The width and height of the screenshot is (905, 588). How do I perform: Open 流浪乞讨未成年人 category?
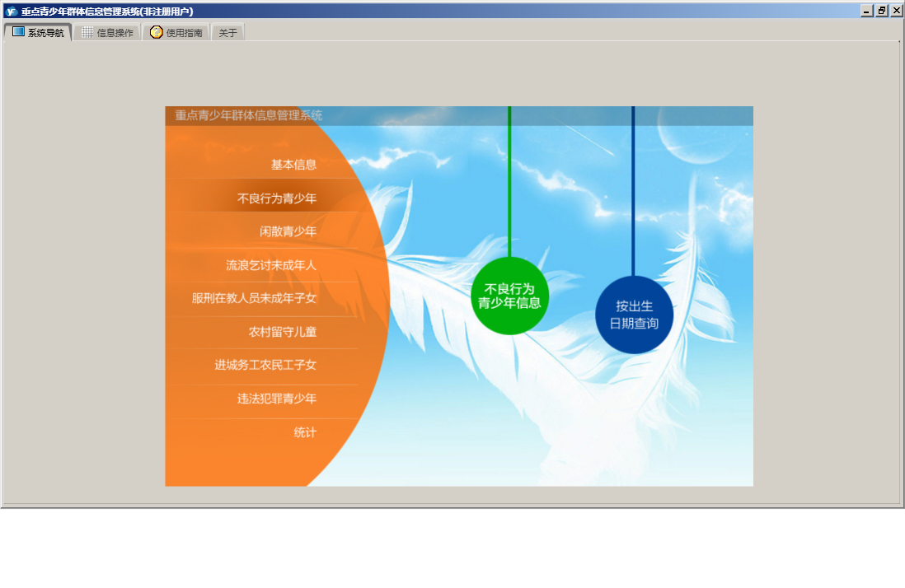click(271, 265)
